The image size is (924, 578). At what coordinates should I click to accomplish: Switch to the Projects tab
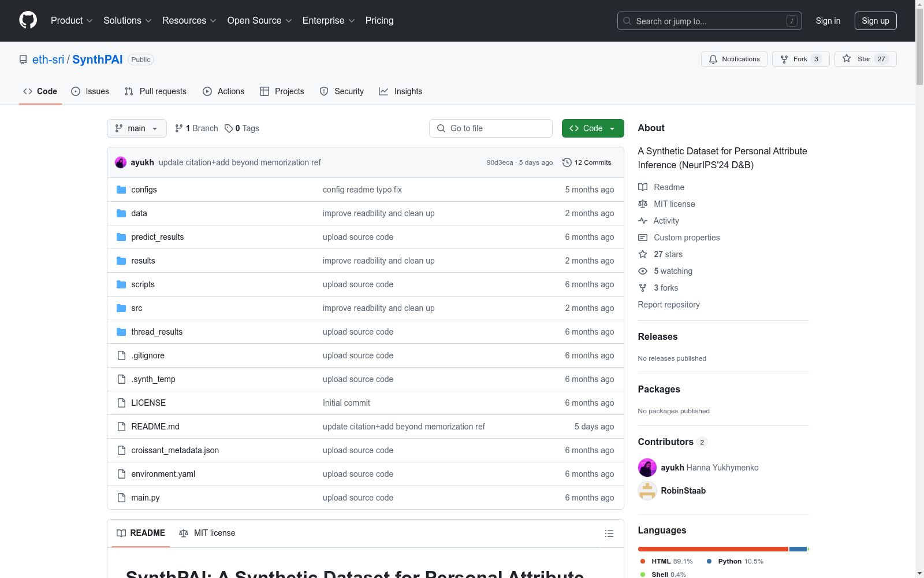coord(282,91)
